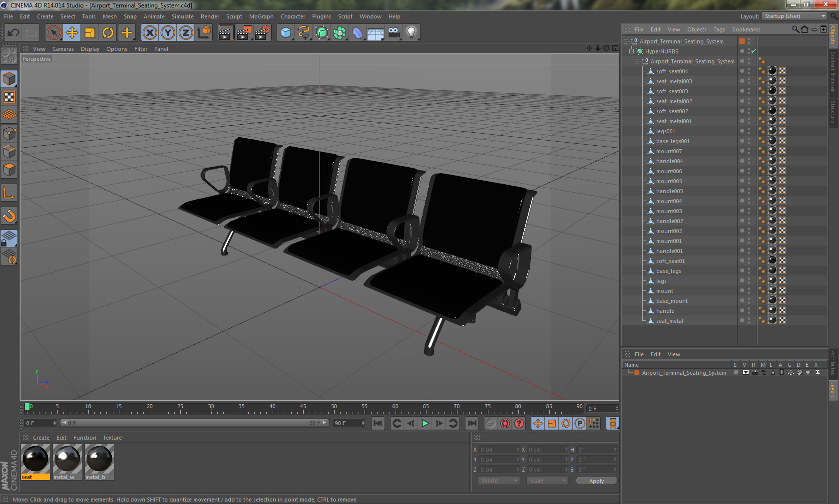The height and width of the screenshot is (504, 839).
Task: Click the Undo arrow icon
Action: tap(13, 33)
